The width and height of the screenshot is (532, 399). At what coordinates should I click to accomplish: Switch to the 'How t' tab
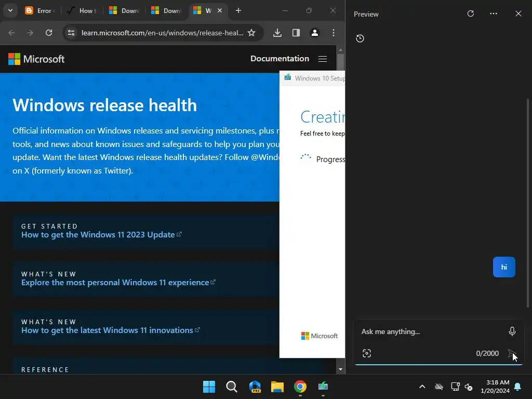(x=82, y=10)
